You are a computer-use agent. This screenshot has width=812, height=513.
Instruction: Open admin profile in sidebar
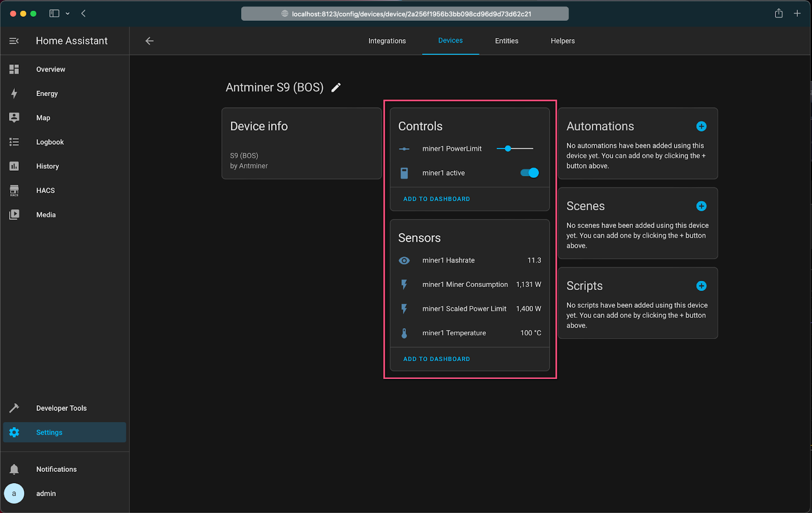(x=64, y=493)
